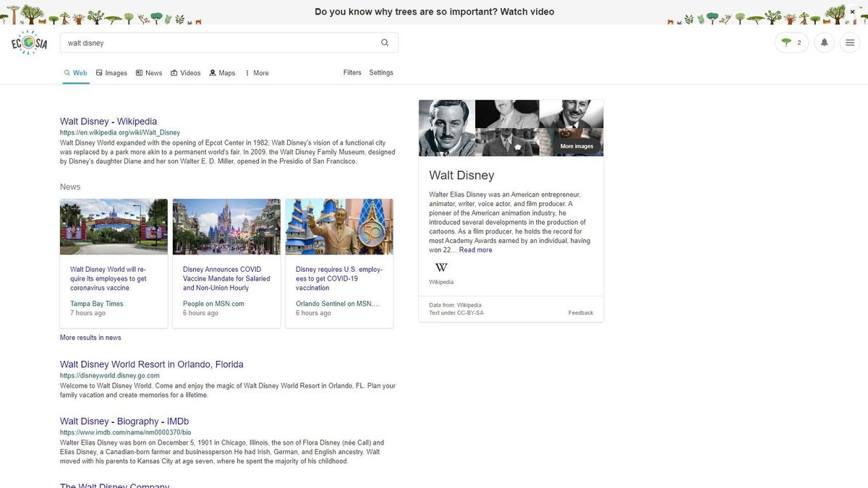This screenshot has width=868, height=488.
Task: Open the COVID vaccine mandate news thumbnail
Action: pyautogui.click(x=226, y=226)
